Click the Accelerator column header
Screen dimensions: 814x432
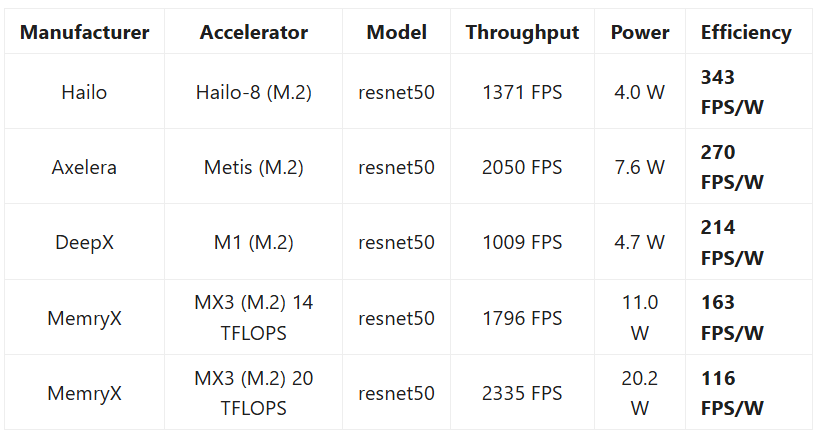[254, 32]
